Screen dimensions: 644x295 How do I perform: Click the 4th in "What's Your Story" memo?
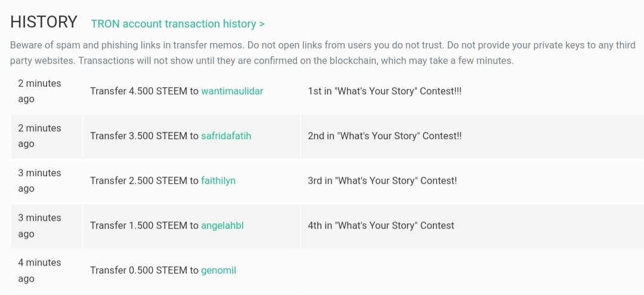point(380,226)
